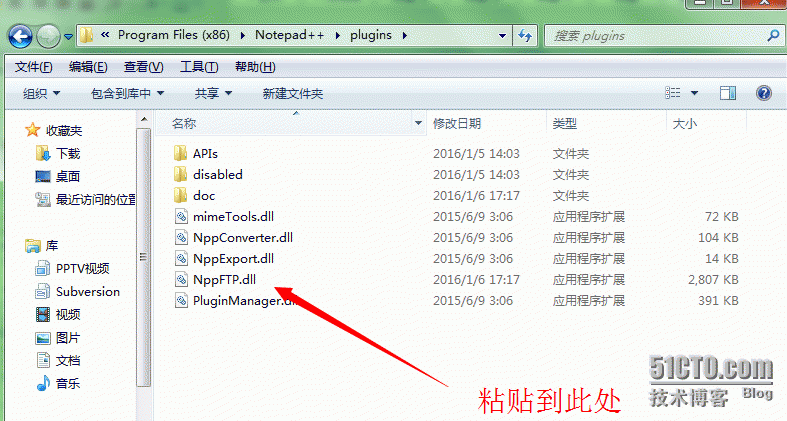Expand arrow after Program Files (x86)
Screen dimensions: 787x421
tap(243, 36)
